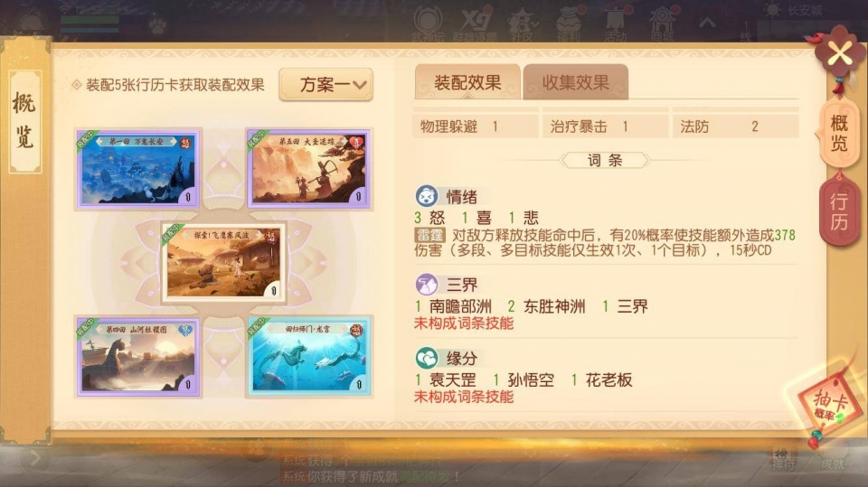Click the 雷霆 skill tag
This screenshot has width=868, height=487.
click(x=430, y=235)
